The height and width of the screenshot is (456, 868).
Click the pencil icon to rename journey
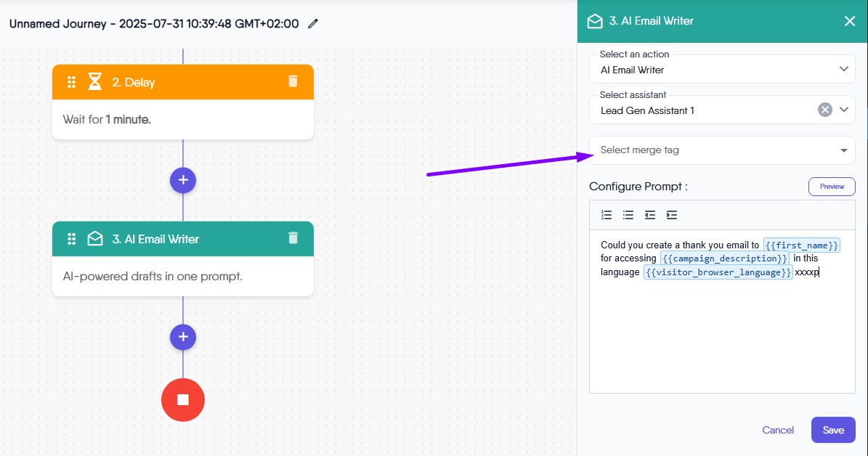coord(313,23)
